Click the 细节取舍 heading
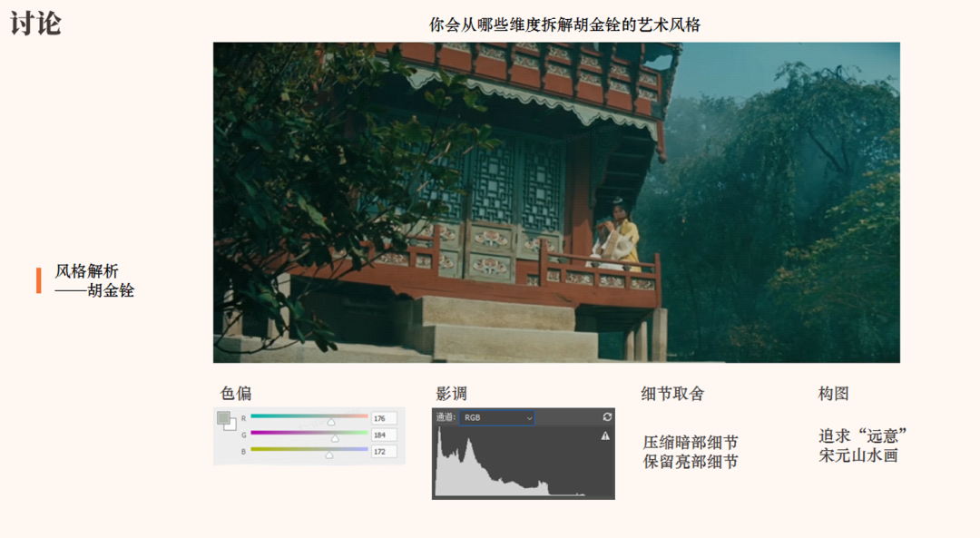980x538 pixels. coord(672,394)
